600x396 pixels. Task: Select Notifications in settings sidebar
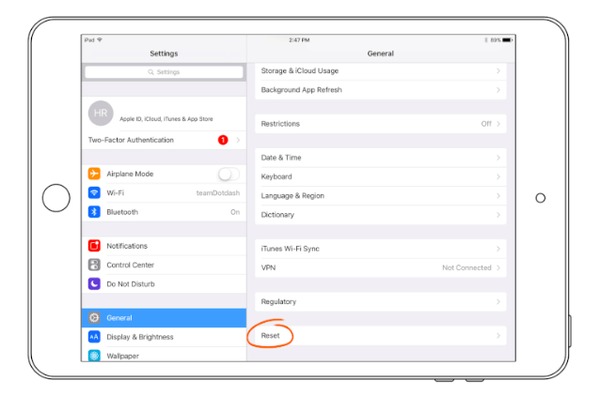click(164, 246)
